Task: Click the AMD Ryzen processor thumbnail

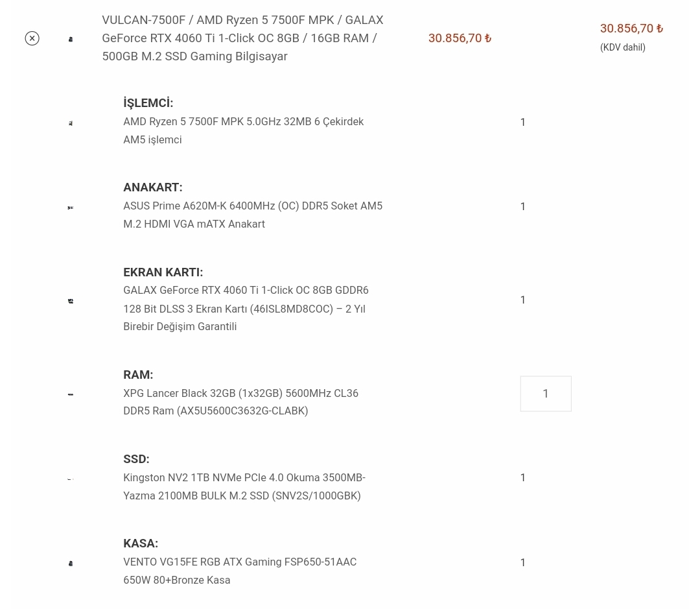Action: (x=71, y=123)
